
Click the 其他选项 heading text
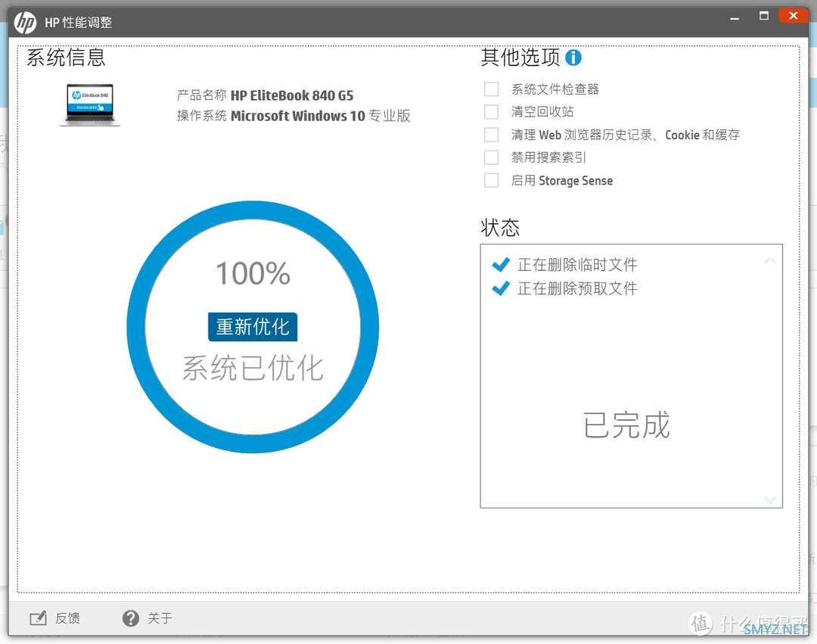pos(520,58)
